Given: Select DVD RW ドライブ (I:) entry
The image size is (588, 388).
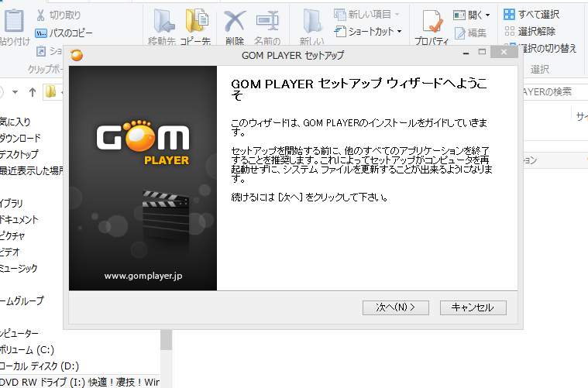Looking at the screenshot, I should 80,382.
